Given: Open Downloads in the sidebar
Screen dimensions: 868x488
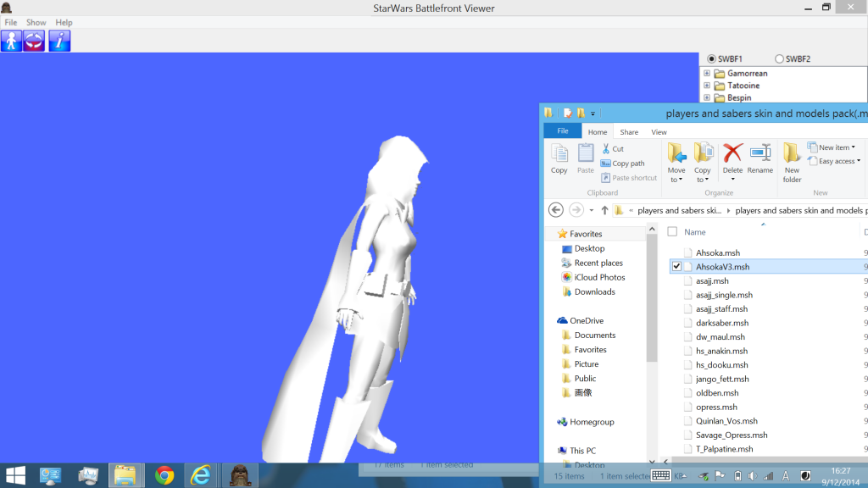Looking at the screenshot, I should (594, 291).
